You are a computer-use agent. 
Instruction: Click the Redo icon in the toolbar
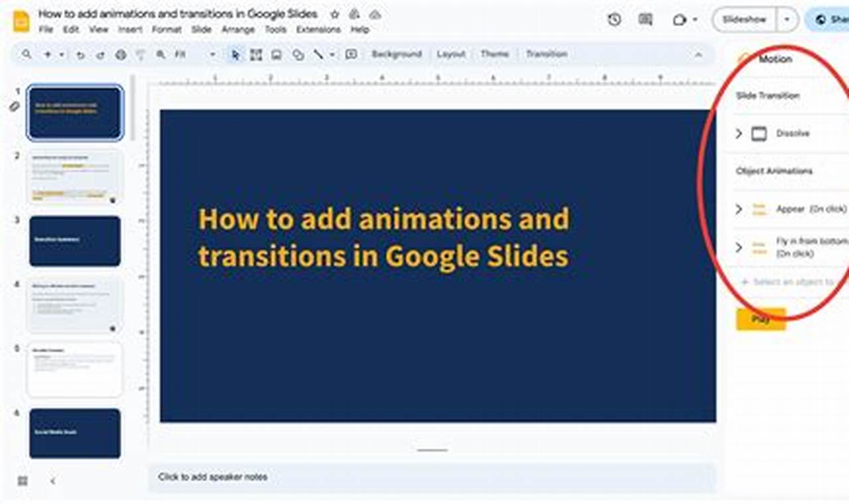(99, 54)
